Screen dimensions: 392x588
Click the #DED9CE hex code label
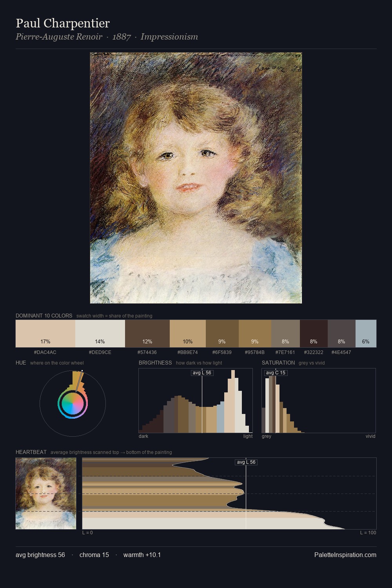pyautogui.click(x=100, y=352)
